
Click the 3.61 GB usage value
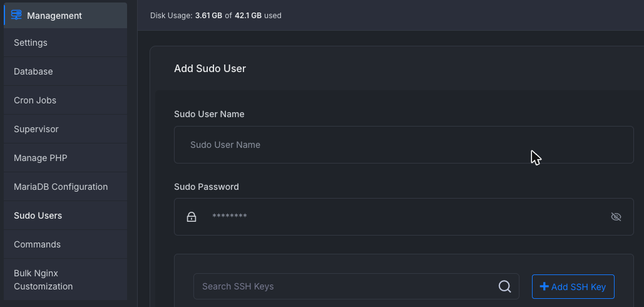208,16
